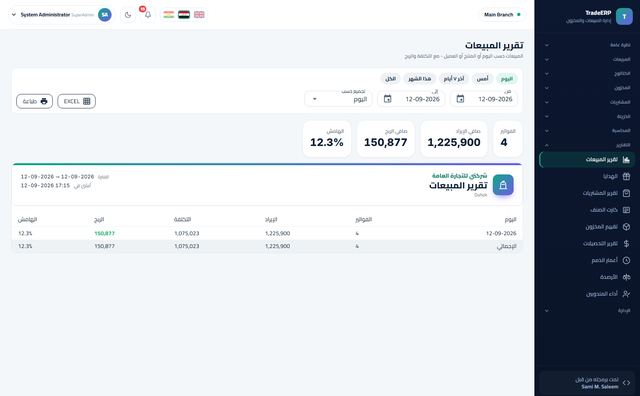Click the SA user avatar
640x396 pixels.
105,15
